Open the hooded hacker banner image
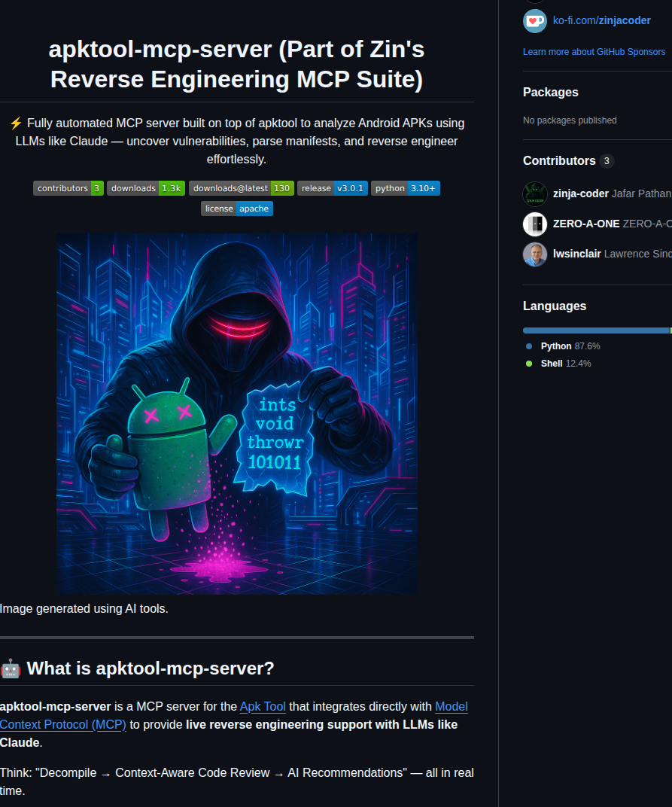Viewport: 672px width, 807px height. [237, 414]
